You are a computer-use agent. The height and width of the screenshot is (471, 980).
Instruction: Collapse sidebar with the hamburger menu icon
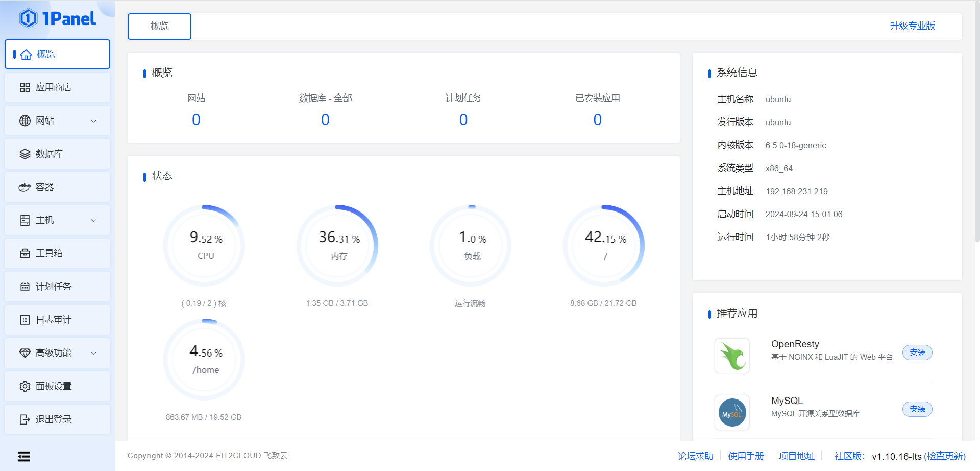(x=23, y=456)
